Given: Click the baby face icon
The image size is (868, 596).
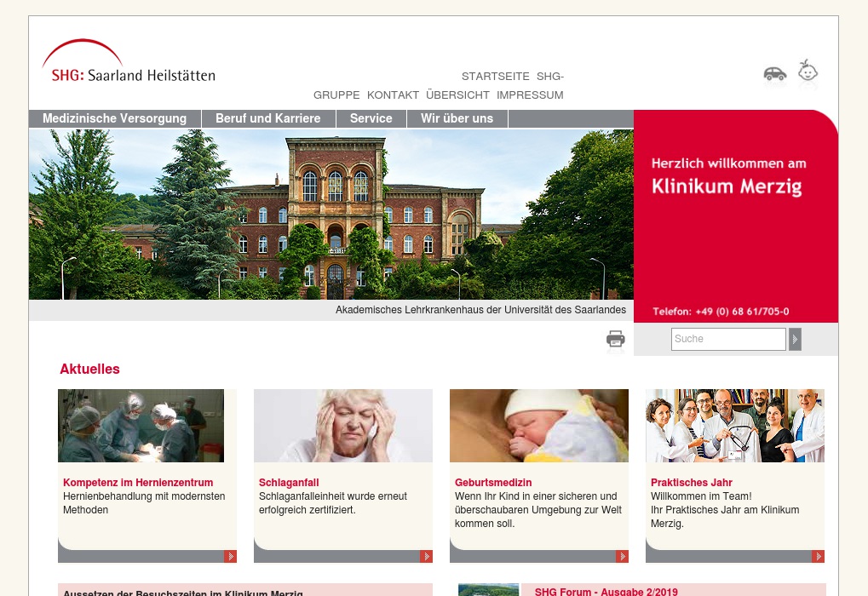Looking at the screenshot, I should [808, 72].
